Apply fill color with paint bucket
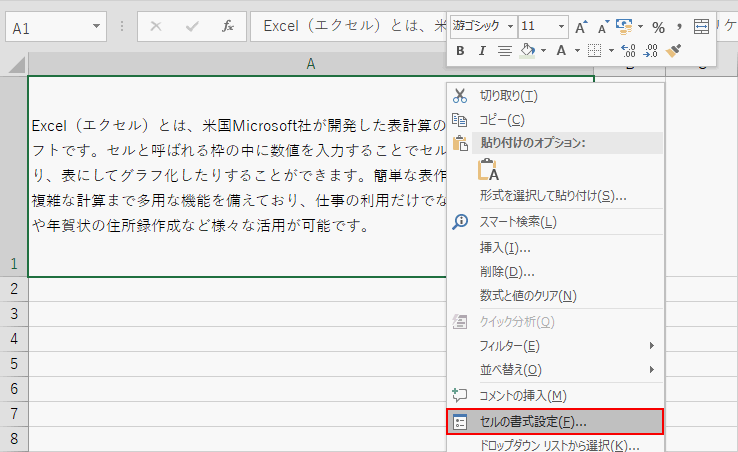The image size is (738, 452). tap(528, 50)
